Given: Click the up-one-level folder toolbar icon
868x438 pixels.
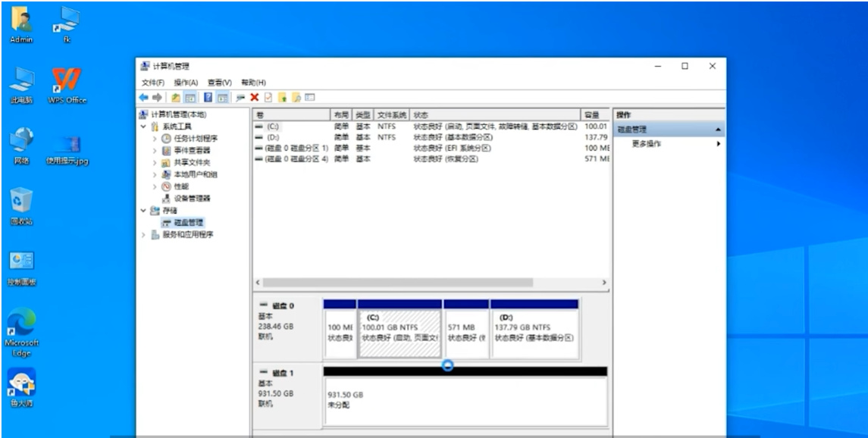Looking at the screenshot, I should coord(177,97).
